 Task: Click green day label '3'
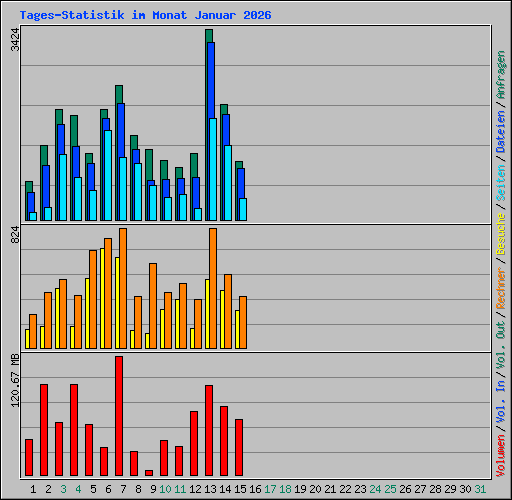pos(63,489)
